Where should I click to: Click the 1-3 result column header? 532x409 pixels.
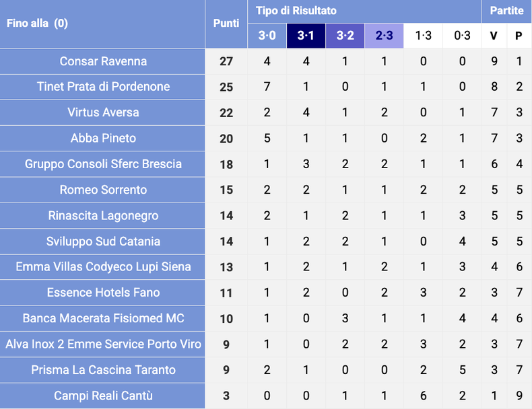click(x=423, y=36)
